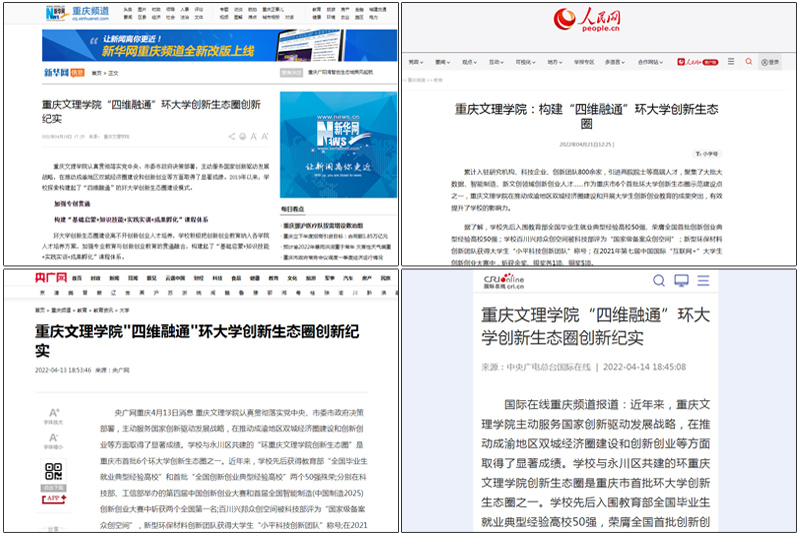
Task: Click the login user icon on people.cn
Action: coord(769,61)
